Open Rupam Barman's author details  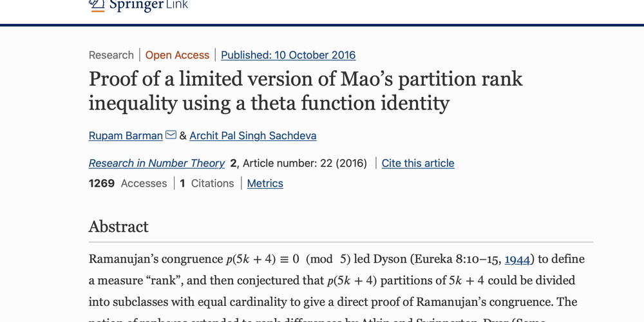pos(126,136)
